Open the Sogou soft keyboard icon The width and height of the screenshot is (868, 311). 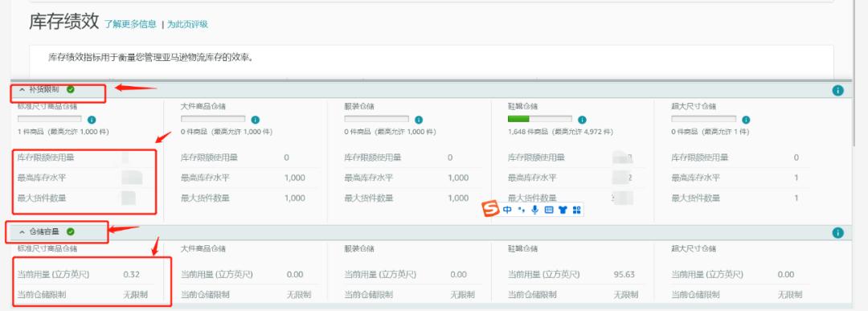pos(549,210)
